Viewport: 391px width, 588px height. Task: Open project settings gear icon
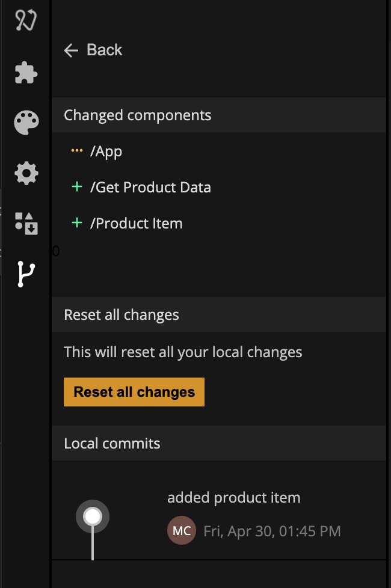point(26,173)
